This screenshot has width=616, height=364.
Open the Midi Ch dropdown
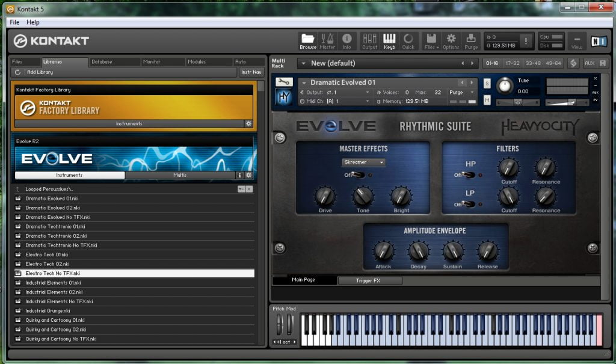click(x=336, y=102)
